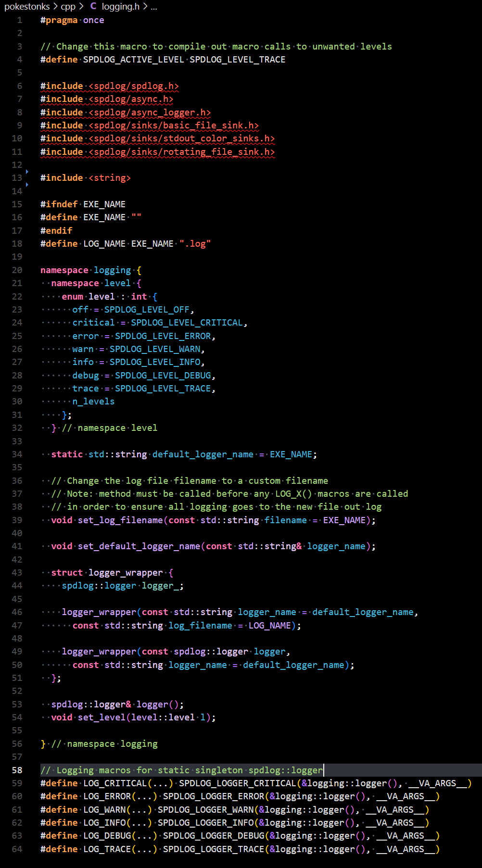The image size is (482, 868).
Task: Click 'default_logger_name' in the static std::string declaration
Action: pos(203,454)
